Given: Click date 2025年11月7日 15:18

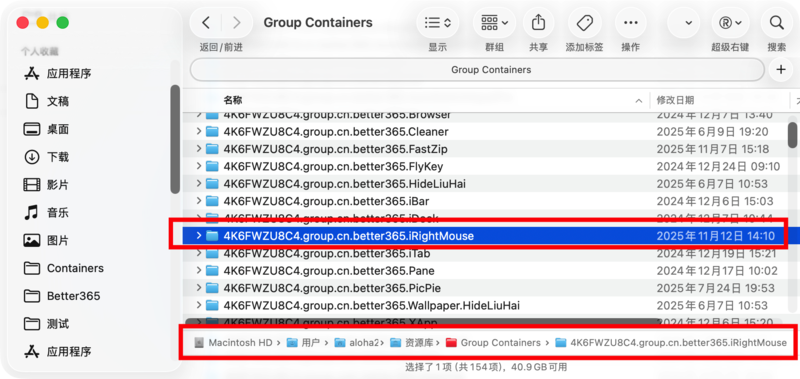Looking at the screenshot, I should [713, 149].
